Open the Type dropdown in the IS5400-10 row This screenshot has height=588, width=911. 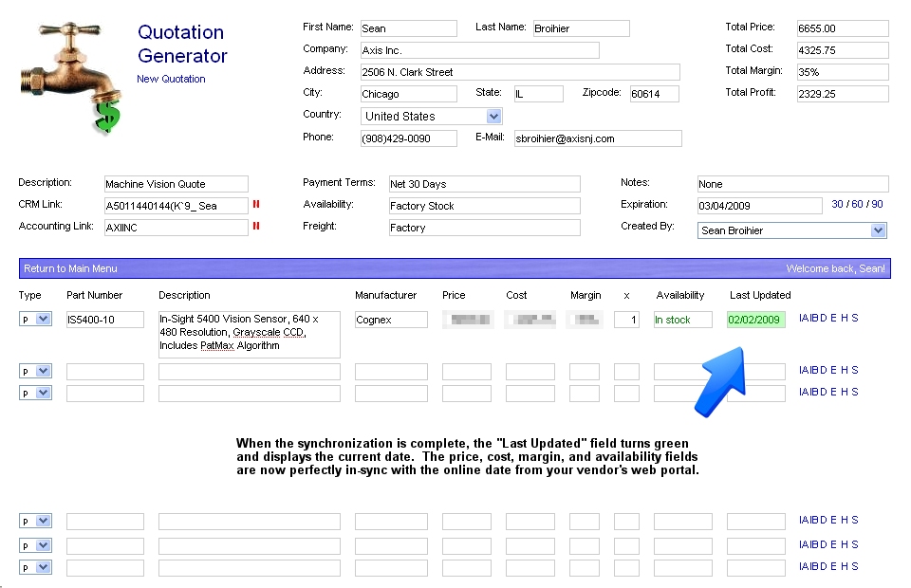pos(43,320)
